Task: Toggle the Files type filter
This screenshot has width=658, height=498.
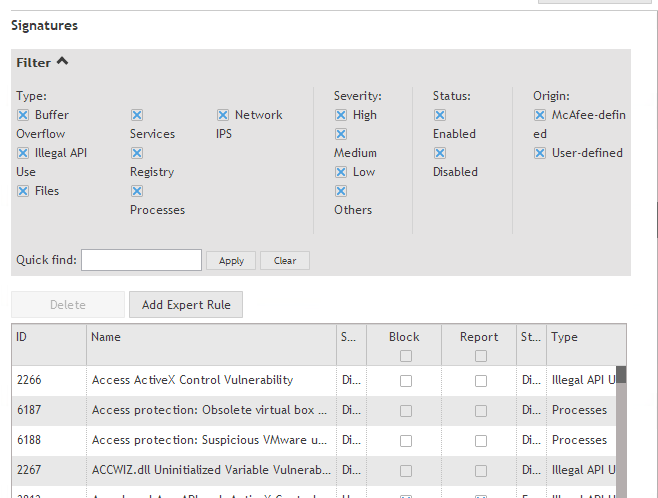Action: point(23,191)
